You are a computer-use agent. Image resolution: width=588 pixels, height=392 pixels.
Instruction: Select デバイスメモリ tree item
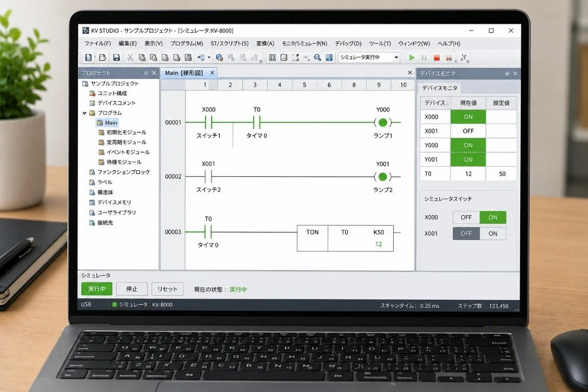110,202
